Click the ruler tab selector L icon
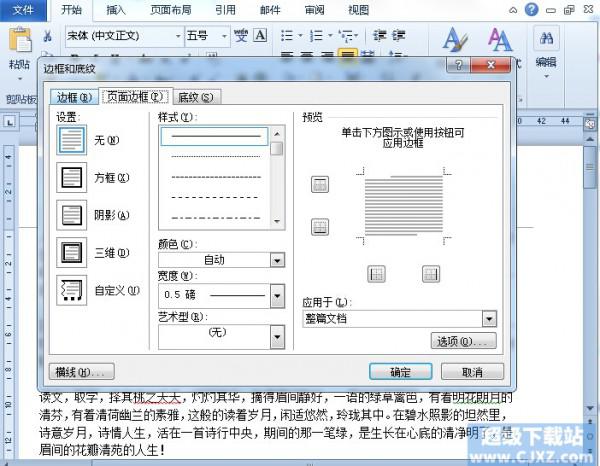Screen dimensions: 600x466 tap(10, 122)
